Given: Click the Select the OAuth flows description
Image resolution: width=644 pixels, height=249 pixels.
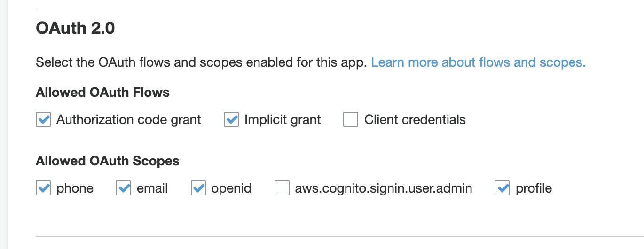Looking at the screenshot, I should [x=201, y=62].
